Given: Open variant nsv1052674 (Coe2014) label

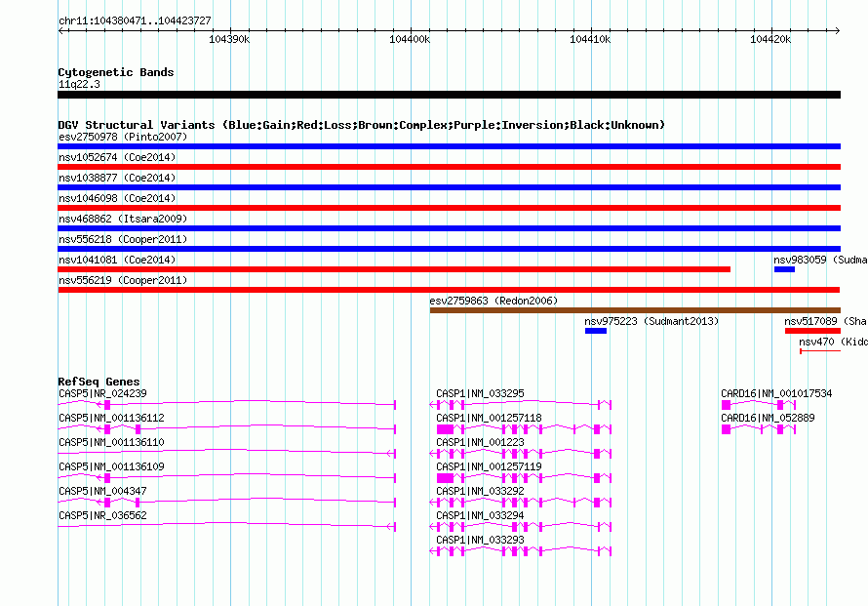Looking at the screenshot, I should [117, 157].
